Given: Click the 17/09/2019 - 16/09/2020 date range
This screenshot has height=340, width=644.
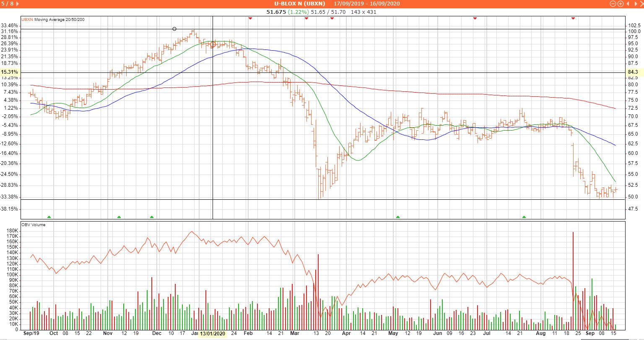Looking at the screenshot, I should click(366, 4).
